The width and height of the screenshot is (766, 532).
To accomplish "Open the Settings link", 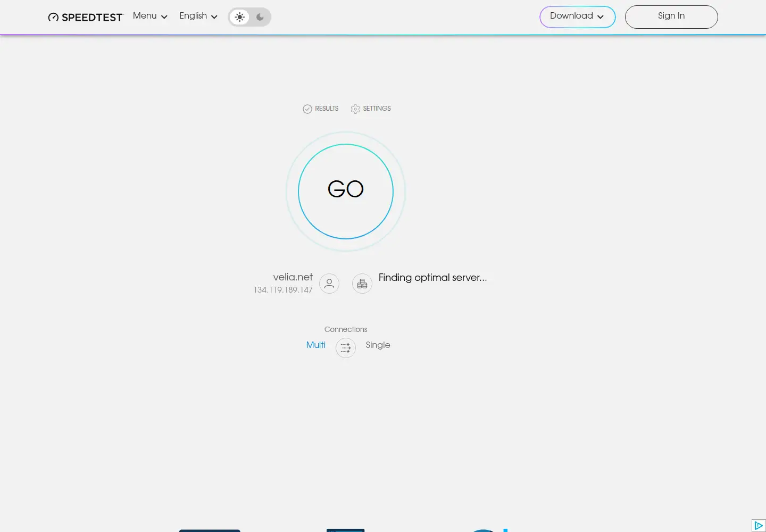I will [371, 109].
